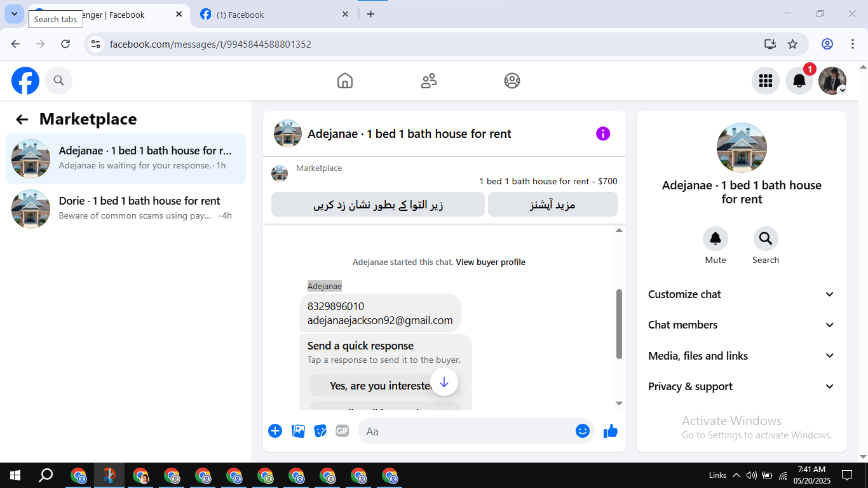Click the 1 bed 1 bath listing title - $700
Image resolution: width=868 pixels, height=488 pixels.
(548, 181)
